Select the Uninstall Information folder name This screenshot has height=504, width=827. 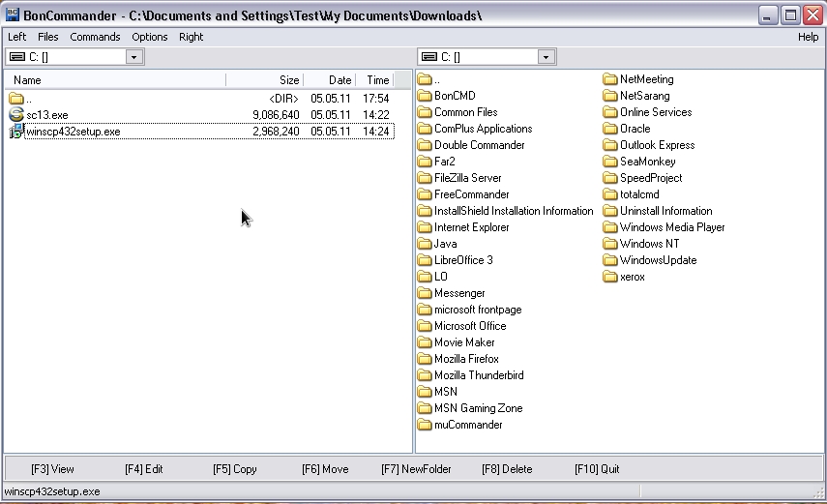point(665,211)
